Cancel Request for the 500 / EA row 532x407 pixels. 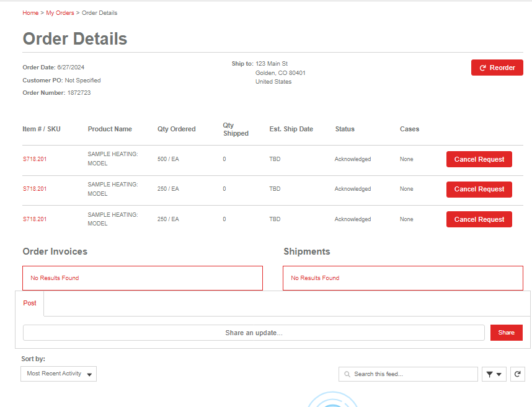click(x=479, y=159)
